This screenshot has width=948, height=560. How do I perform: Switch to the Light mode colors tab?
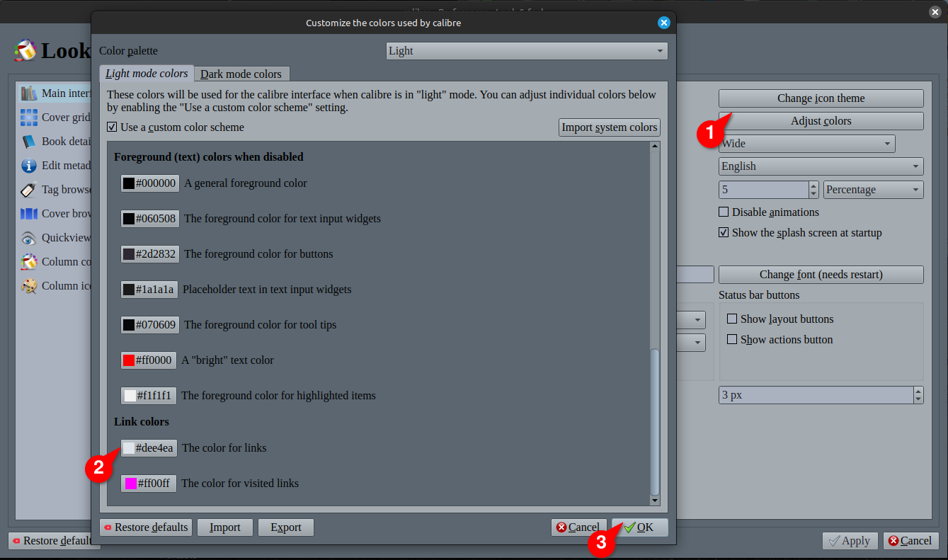click(147, 74)
